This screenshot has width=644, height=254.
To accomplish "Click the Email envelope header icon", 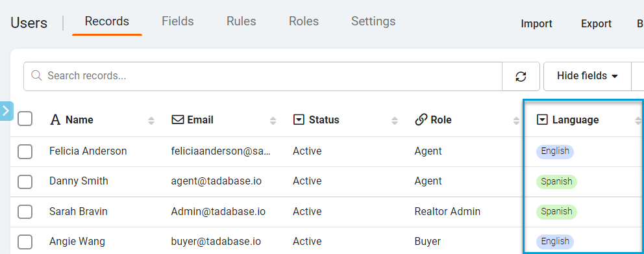I will (177, 120).
